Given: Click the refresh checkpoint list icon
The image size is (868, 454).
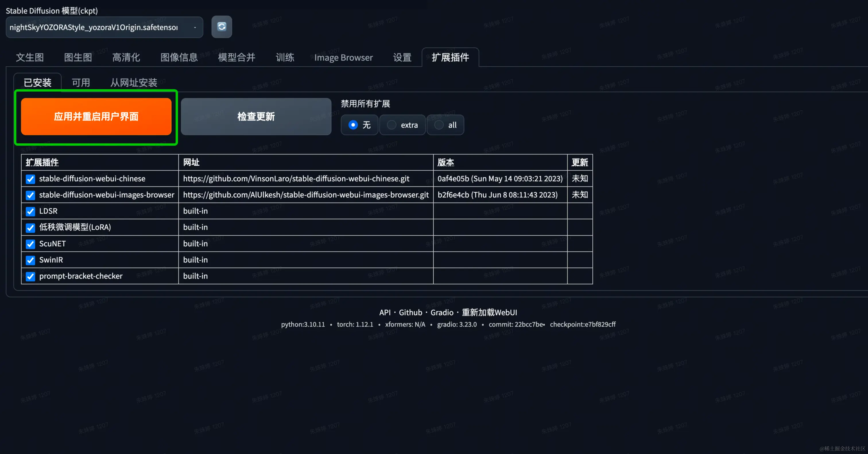Looking at the screenshot, I should [221, 27].
